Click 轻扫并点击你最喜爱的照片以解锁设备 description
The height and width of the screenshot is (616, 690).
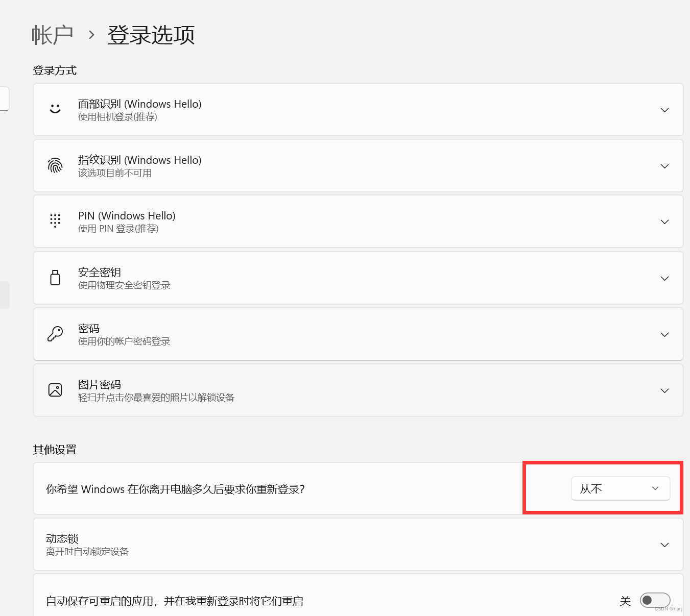click(156, 398)
